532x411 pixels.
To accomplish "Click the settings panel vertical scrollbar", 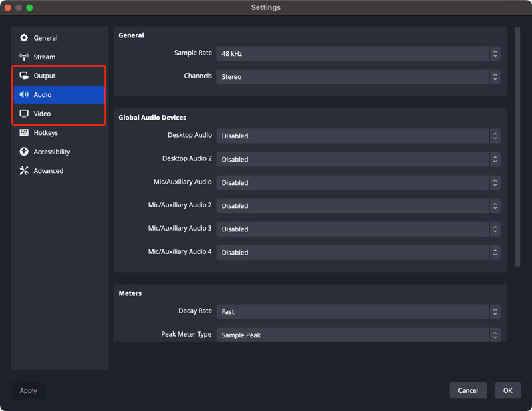I will pyautogui.click(x=517, y=147).
